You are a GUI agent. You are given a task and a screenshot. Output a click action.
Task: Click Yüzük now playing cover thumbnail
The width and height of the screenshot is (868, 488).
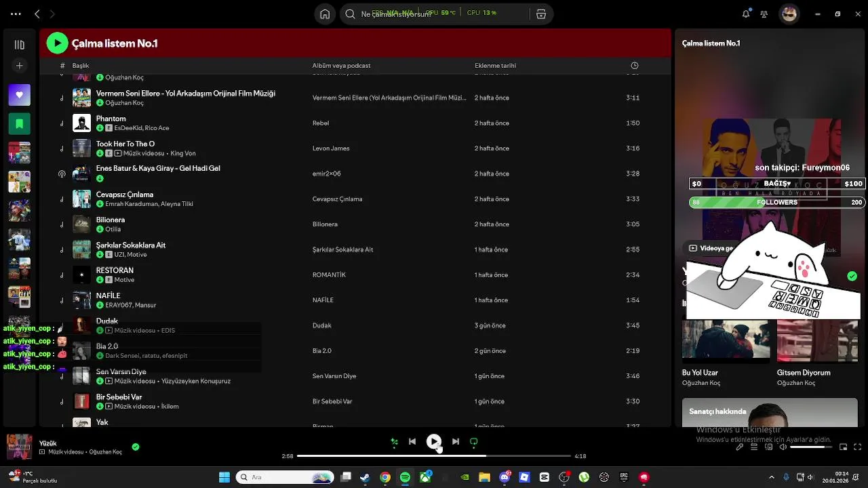click(19, 447)
